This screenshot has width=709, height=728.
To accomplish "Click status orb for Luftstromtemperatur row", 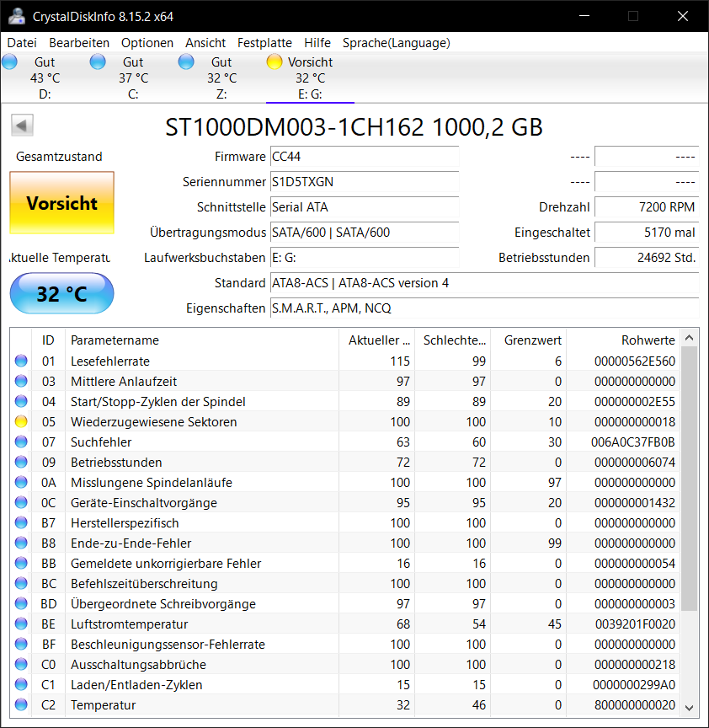I will 21,624.
